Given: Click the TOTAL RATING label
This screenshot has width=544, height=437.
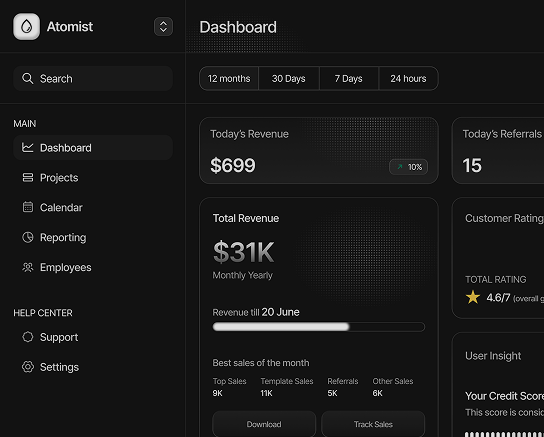Looking at the screenshot, I should coord(495,279).
